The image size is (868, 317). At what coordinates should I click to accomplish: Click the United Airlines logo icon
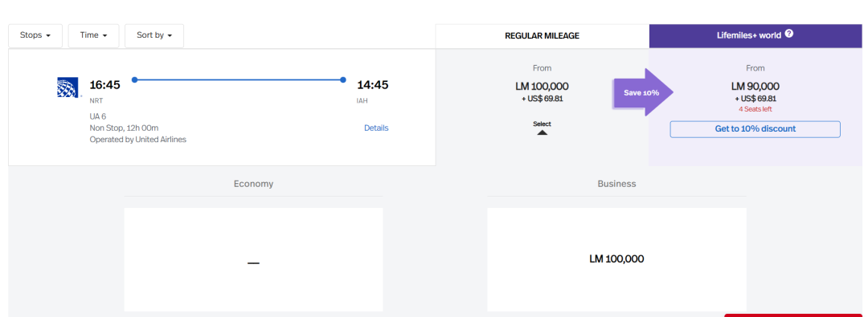click(x=68, y=87)
